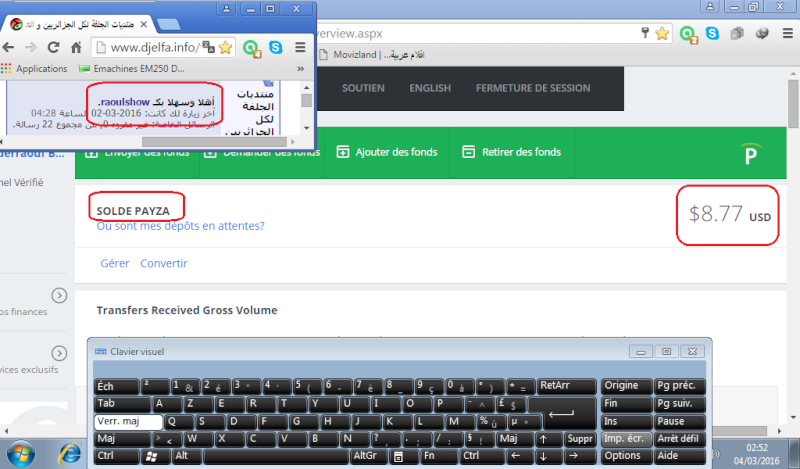Click Imp. écr. print screen key
The width and height of the screenshot is (800, 469).
click(627, 439)
